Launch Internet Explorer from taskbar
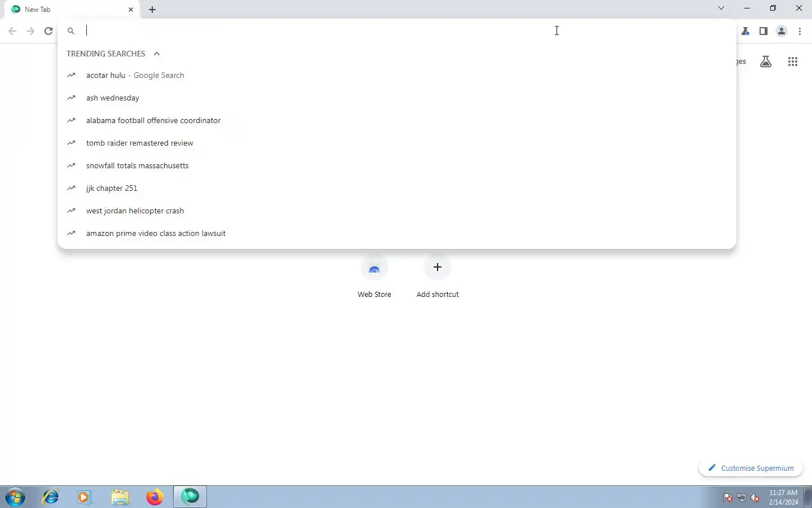This screenshot has width=812, height=508. coord(51,497)
